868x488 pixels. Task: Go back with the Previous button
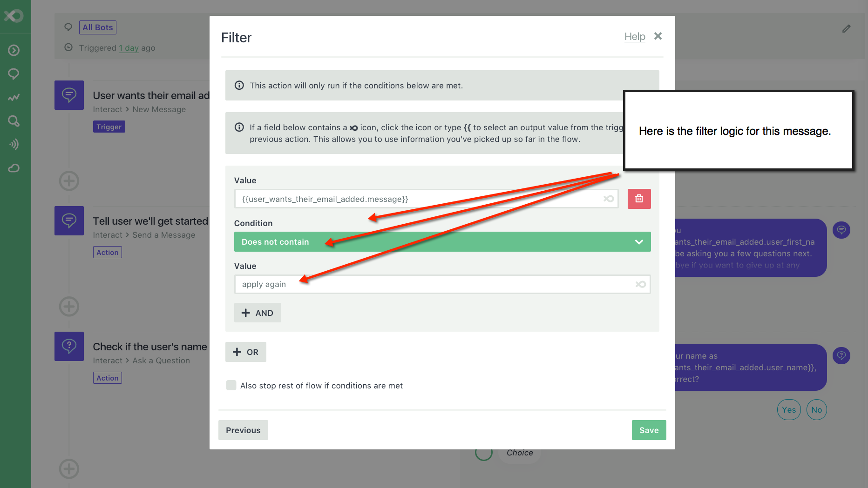243,430
